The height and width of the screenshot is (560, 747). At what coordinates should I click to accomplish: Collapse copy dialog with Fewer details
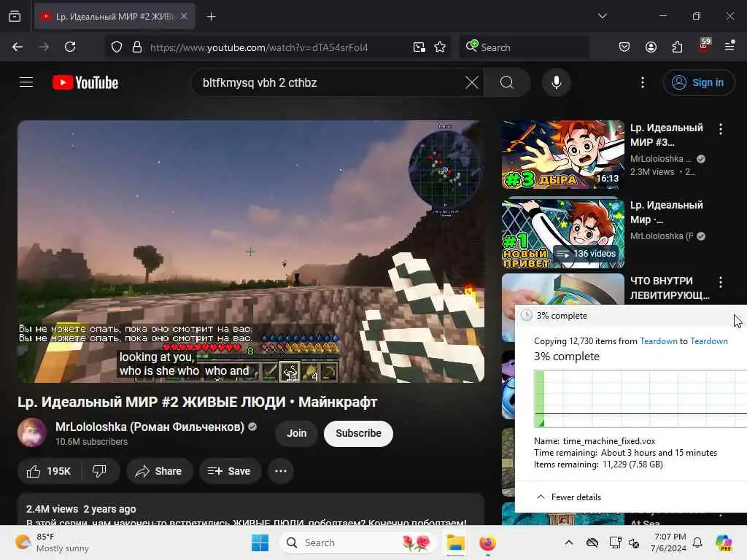click(x=569, y=497)
